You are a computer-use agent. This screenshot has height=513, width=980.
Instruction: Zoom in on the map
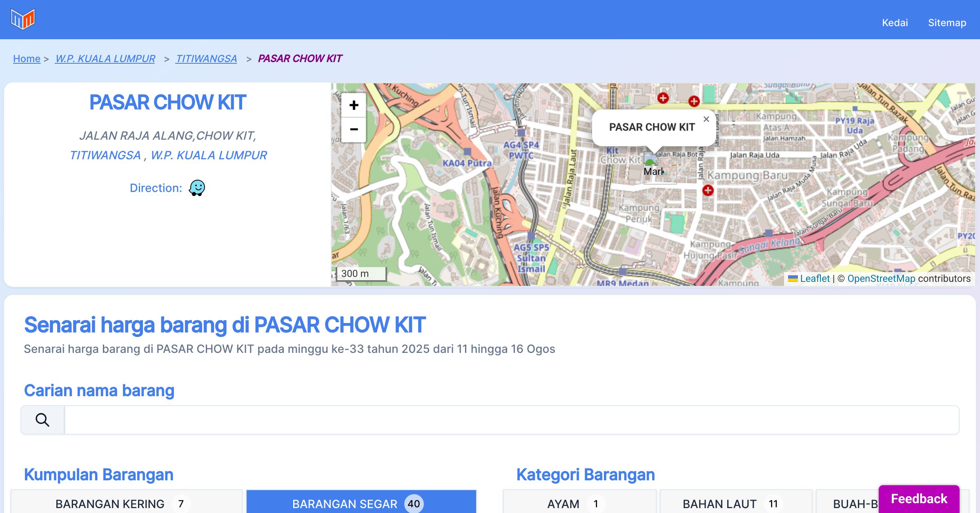[x=354, y=105]
